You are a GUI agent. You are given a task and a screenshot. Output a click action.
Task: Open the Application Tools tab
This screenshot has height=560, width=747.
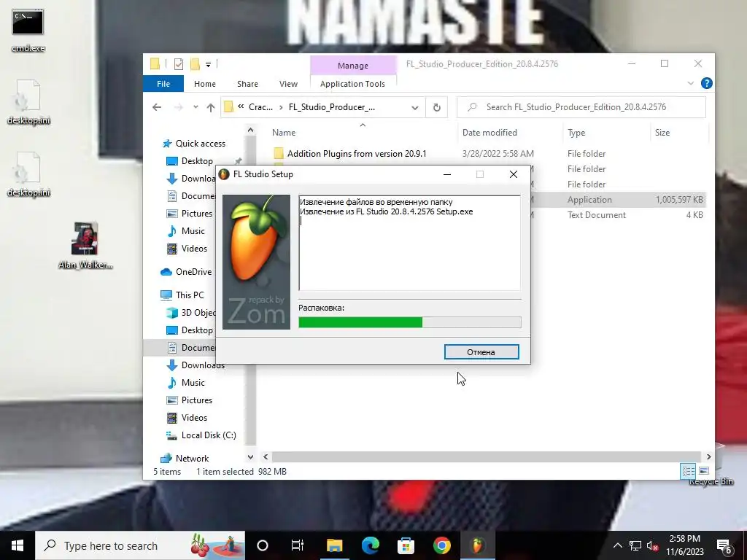point(352,84)
